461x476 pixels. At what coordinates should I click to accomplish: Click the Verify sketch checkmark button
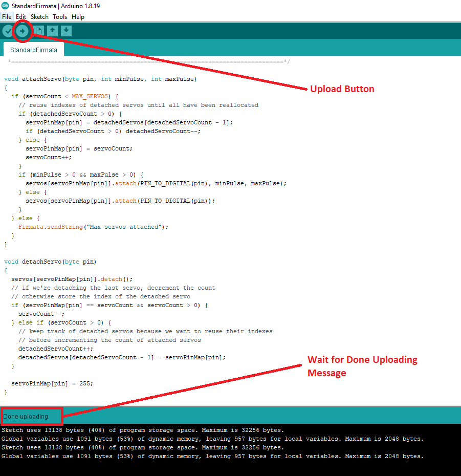click(8, 31)
